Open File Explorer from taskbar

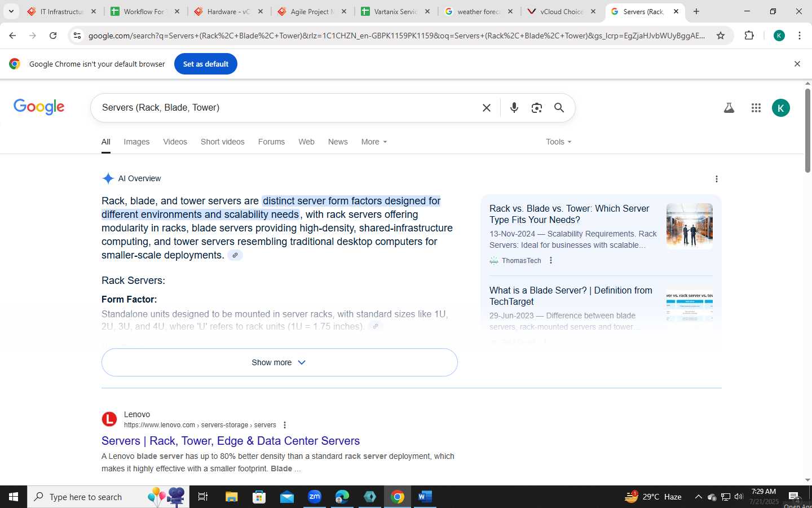[x=231, y=497]
